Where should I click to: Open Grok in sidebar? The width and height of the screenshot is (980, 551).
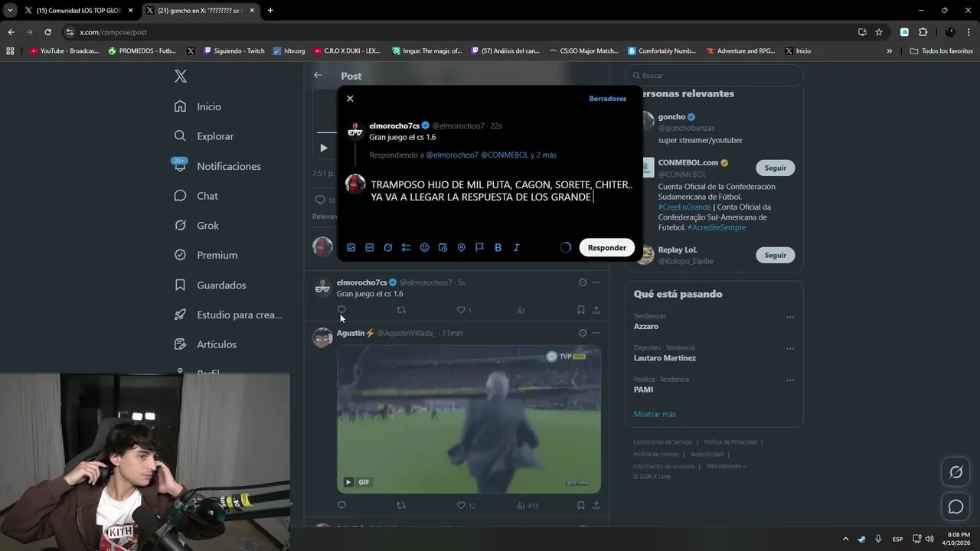point(197,226)
